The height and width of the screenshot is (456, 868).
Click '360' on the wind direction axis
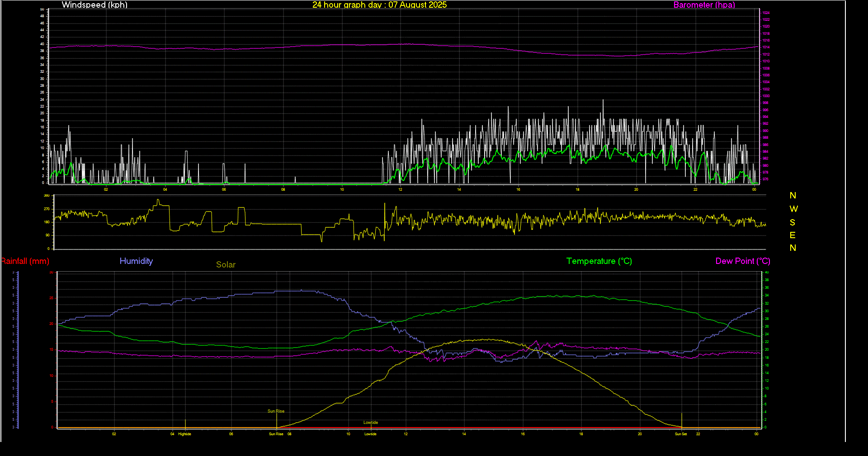tap(47, 196)
